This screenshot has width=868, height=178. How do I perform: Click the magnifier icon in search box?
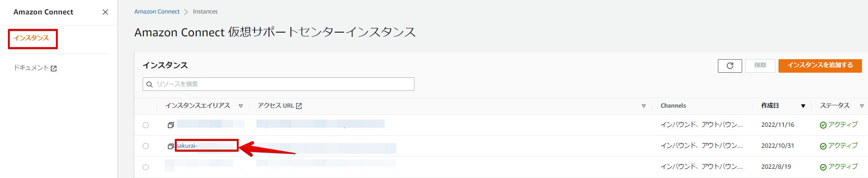pyautogui.click(x=150, y=84)
